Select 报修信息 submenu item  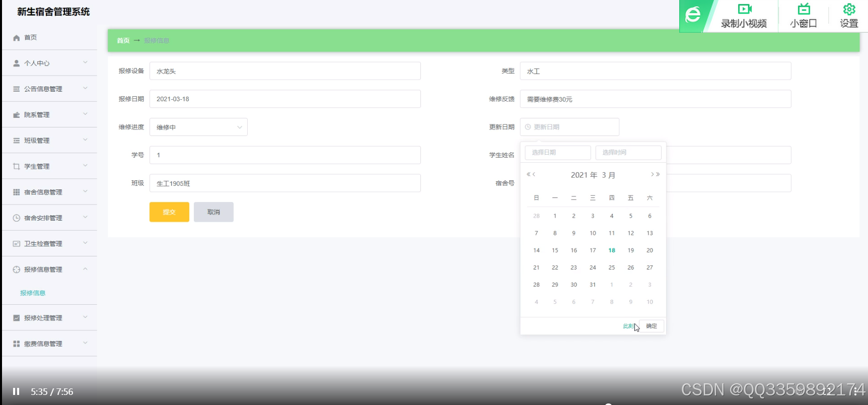pyautogui.click(x=33, y=293)
